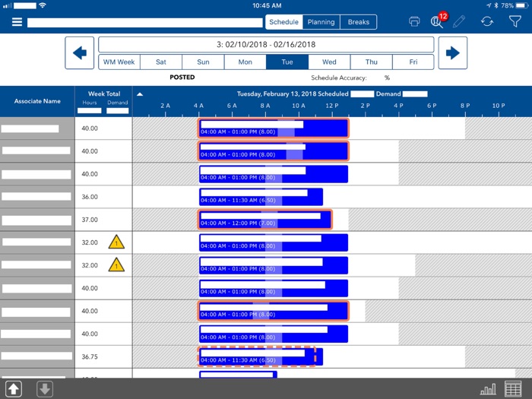Viewport: 532px width, 399px height.
Task: Tap the pencil edit icon
Action: (x=459, y=22)
